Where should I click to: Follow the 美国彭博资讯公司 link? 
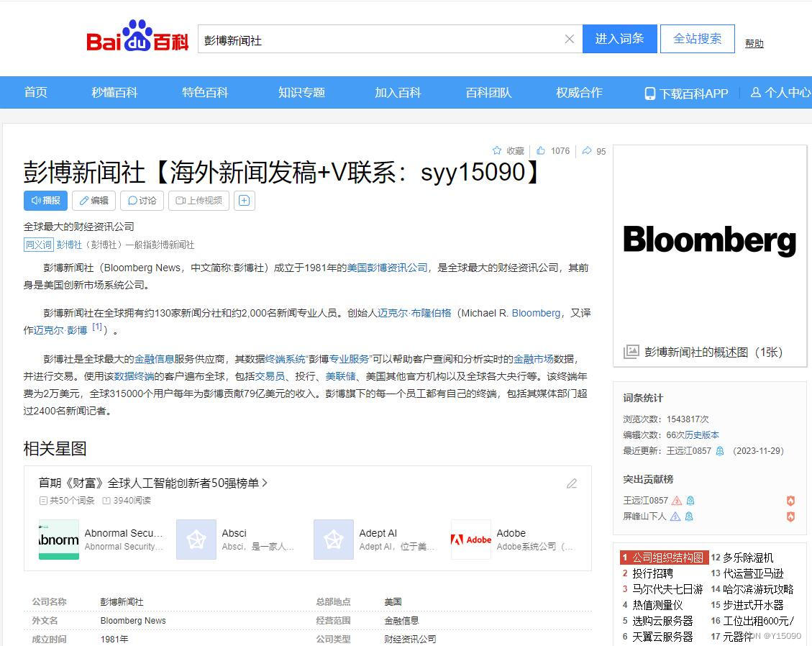[x=388, y=268]
